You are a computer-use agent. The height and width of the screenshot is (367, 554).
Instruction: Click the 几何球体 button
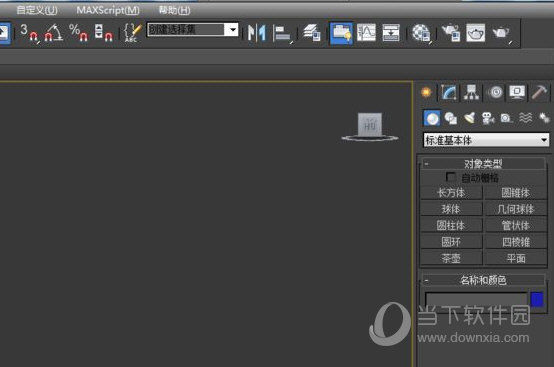pyautogui.click(x=515, y=209)
